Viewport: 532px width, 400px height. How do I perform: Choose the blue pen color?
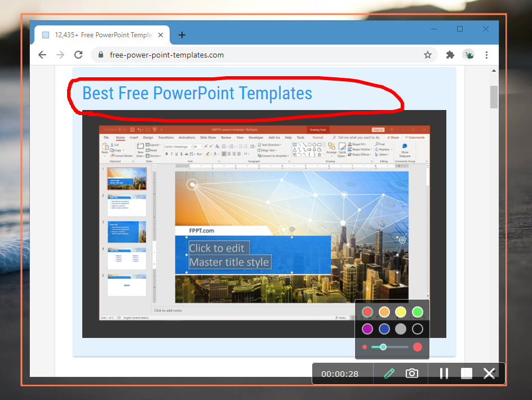pos(384,329)
